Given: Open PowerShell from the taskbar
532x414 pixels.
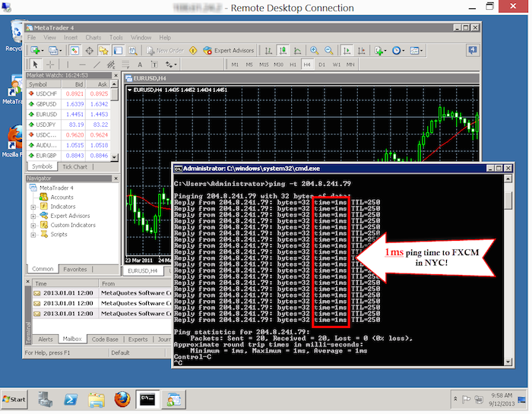Looking at the screenshot, I should (71, 400).
